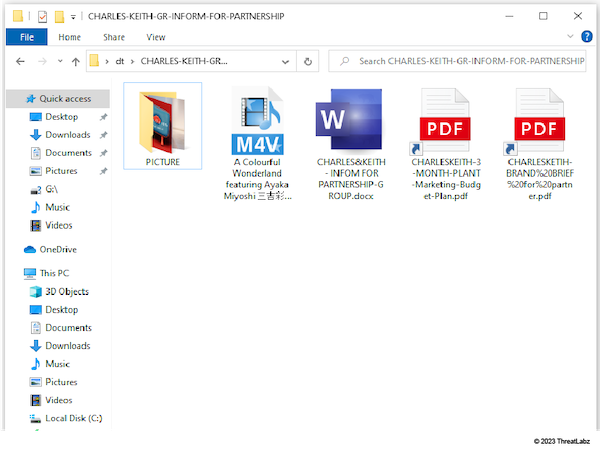Select OneDrive in the navigation pane

coord(57,249)
